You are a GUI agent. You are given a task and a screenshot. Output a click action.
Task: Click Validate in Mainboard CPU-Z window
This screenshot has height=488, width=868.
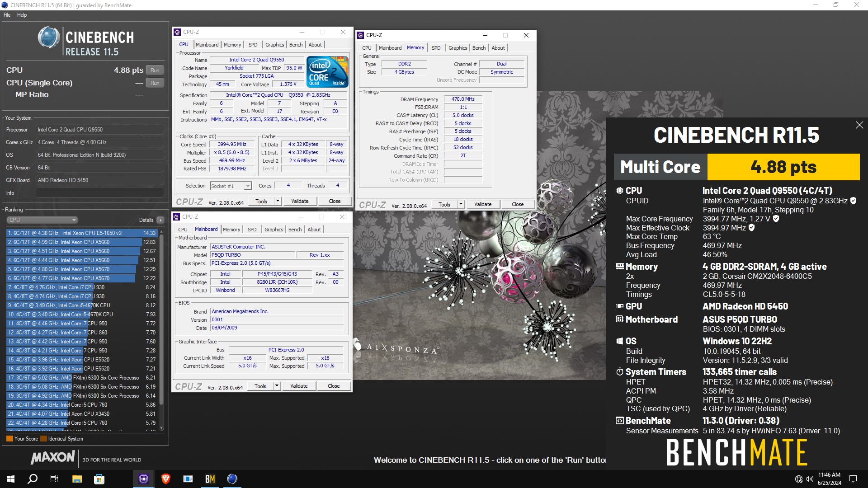tap(299, 386)
